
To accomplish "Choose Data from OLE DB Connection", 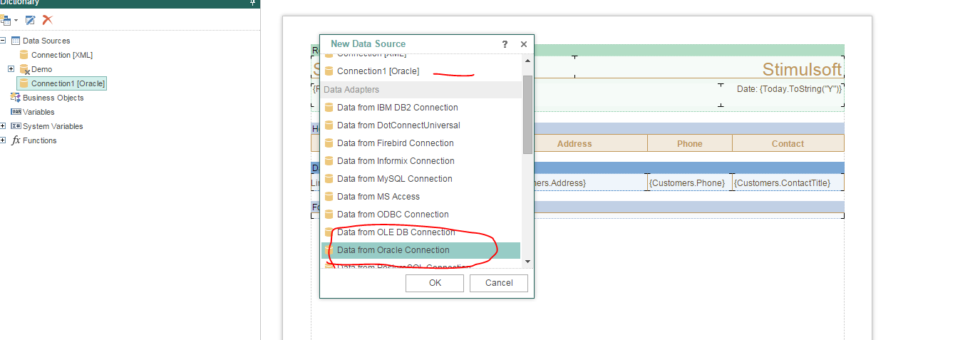I will point(422,232).
